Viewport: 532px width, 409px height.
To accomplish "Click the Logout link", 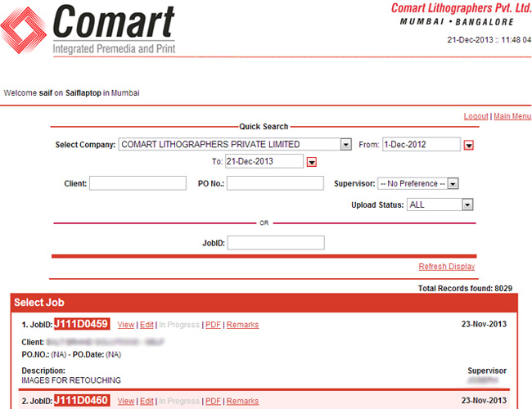I will (476, 116).
